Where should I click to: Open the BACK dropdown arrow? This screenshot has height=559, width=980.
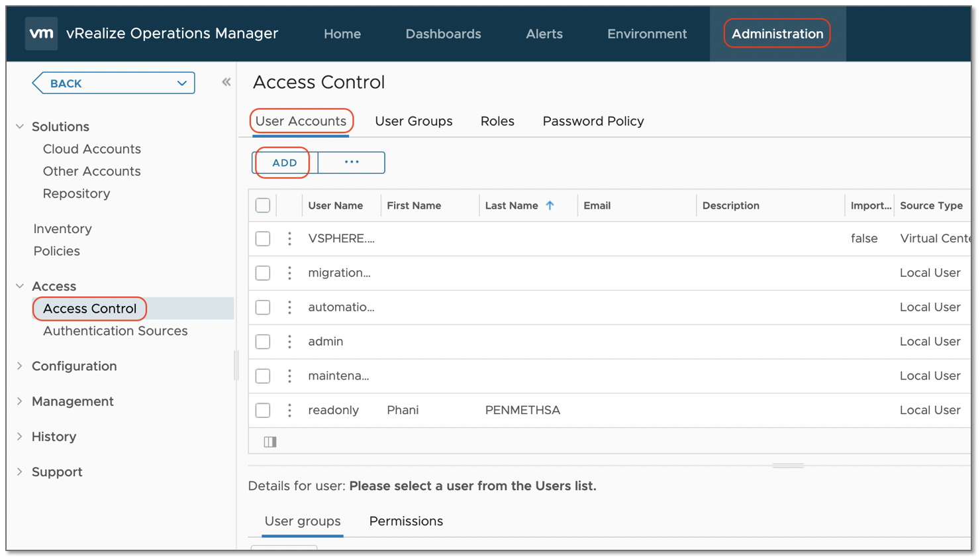(181, 83)
